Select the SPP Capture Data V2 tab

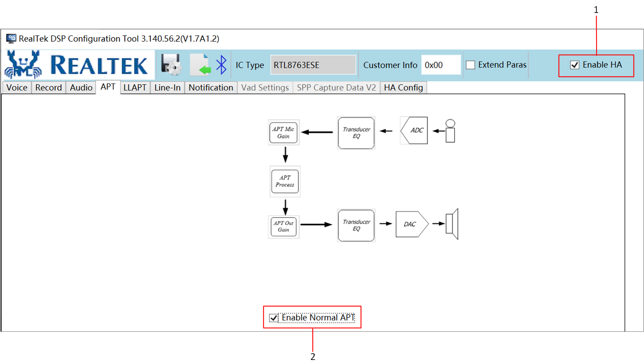(x=336, y=88)
